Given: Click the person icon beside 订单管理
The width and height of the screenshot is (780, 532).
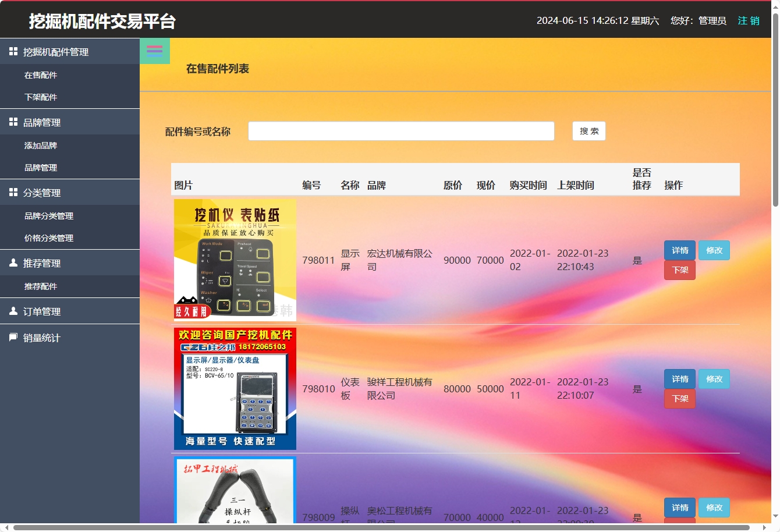Looking at the screenshot, I should point(13,311).
